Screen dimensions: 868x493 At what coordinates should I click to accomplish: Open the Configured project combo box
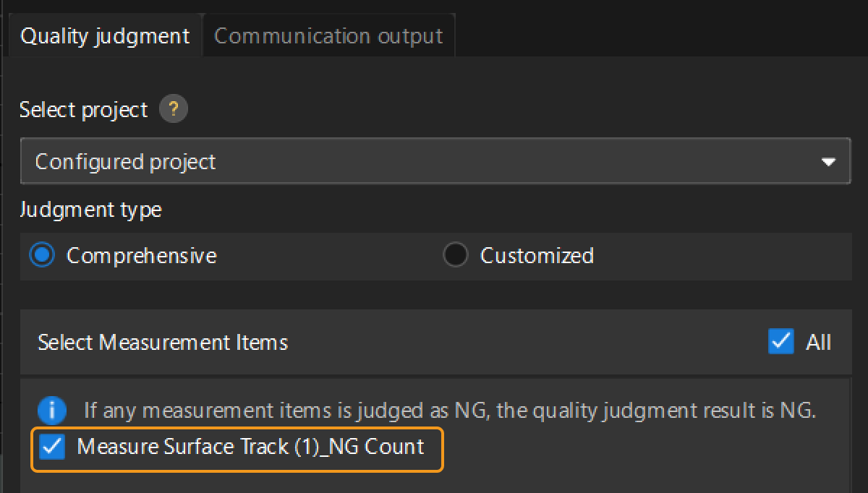click(x=434, y=161)
